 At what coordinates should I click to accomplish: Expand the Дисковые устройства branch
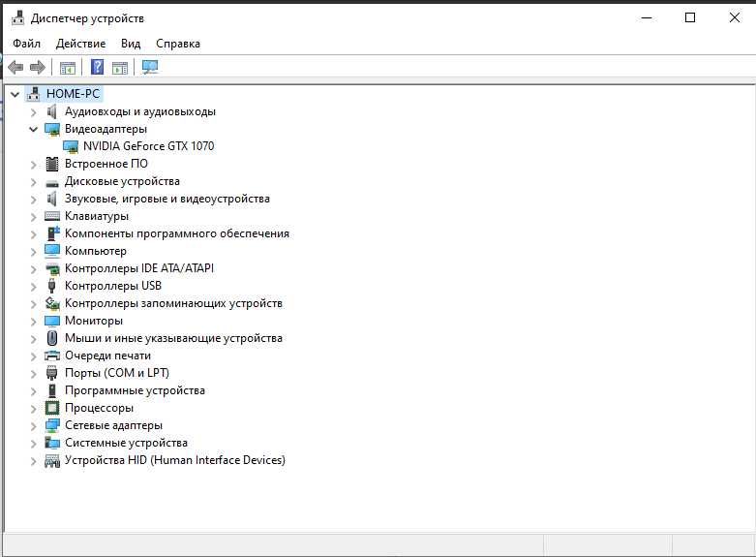pyautogui.click(x=33, y=182)
